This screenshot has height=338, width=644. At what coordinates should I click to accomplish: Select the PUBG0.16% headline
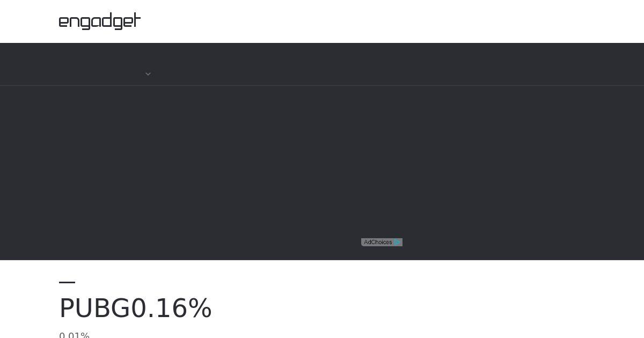coord(136,308)
